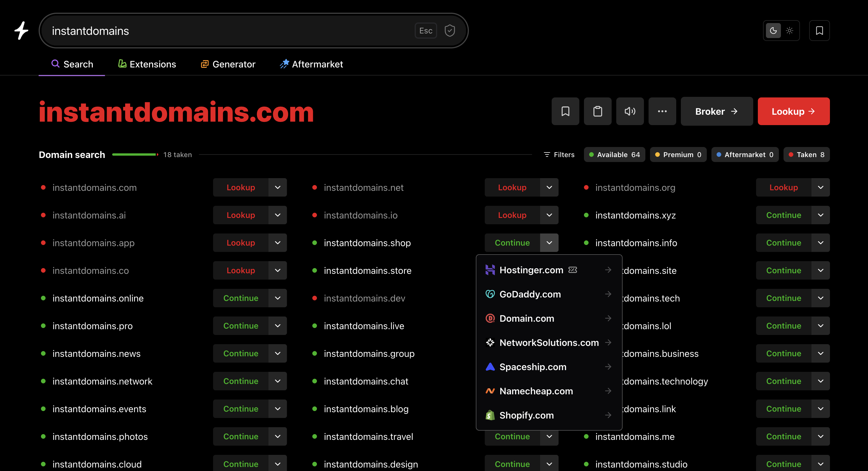Expand dropdown for instantdomains.net row
Image resolution: width=868 pixels, height=471 pixels.
pyautogui.click(x=549, y=187)
